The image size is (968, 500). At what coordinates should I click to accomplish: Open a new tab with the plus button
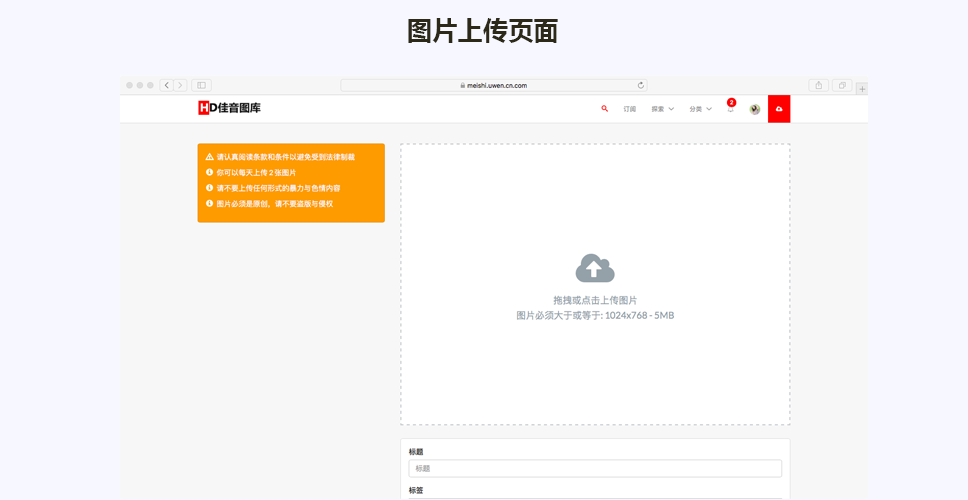coord(862,88)
